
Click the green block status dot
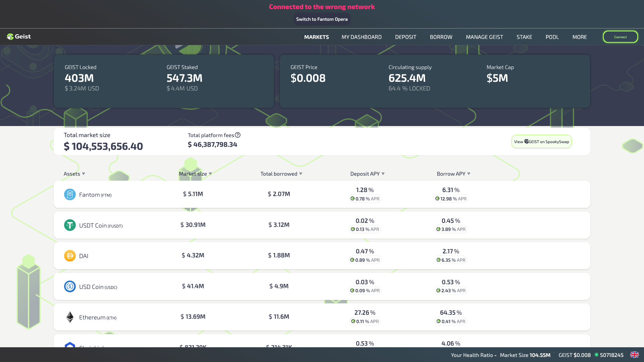click(596, 355)
